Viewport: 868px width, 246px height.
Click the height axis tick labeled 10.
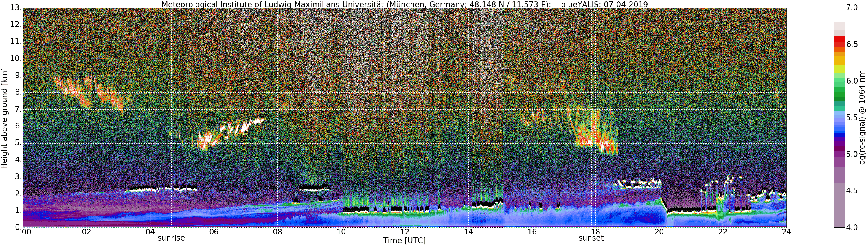tap(16, 58)
